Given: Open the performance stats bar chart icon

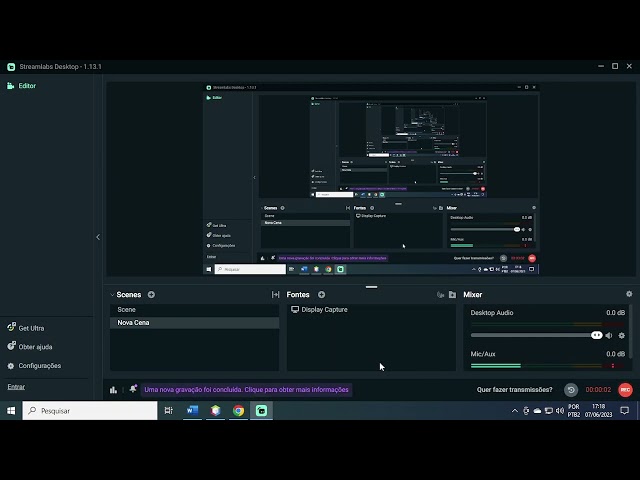Looking at the screenshot, I should tap(113, 390).
